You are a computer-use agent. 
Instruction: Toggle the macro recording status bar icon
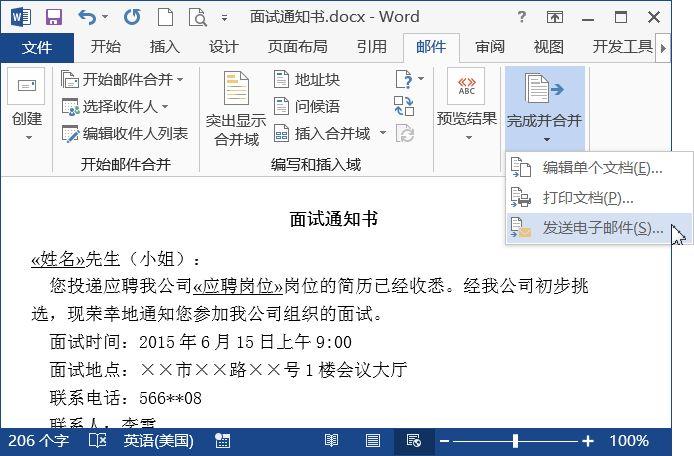pos(222,441)
